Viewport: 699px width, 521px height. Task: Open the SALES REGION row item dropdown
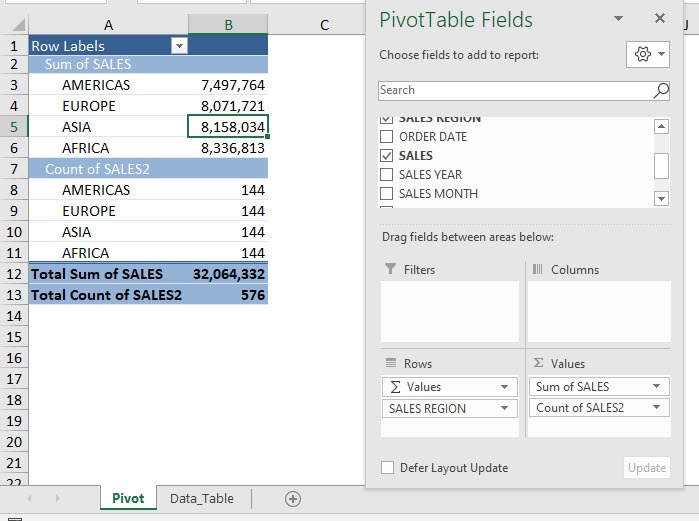tap(504, 408)
